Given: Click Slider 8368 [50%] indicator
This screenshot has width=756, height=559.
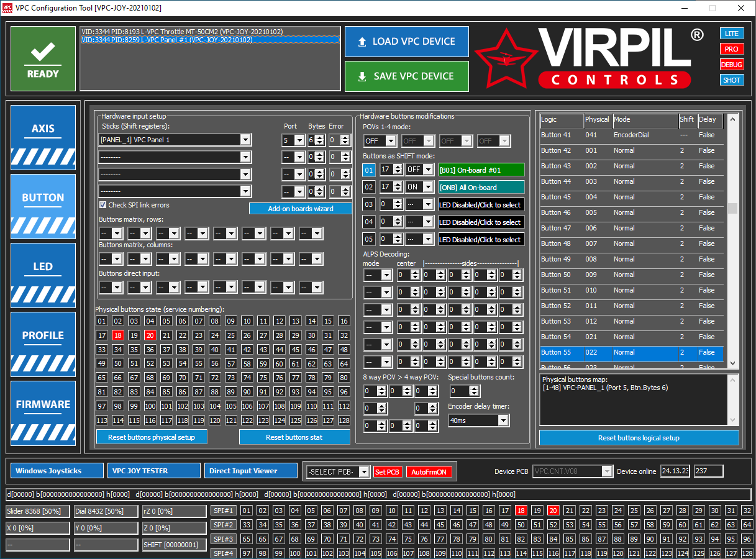Looking at the screenshot, I should point(37,511).
